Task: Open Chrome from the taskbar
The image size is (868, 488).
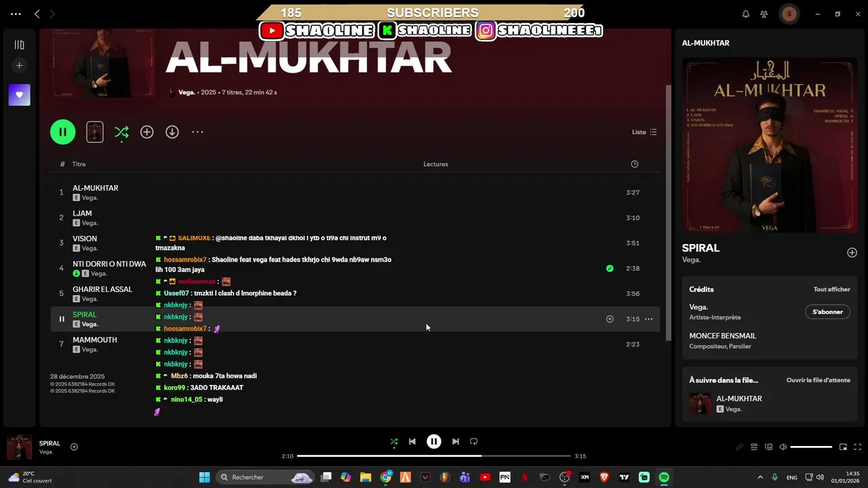Action: (386, 477)
